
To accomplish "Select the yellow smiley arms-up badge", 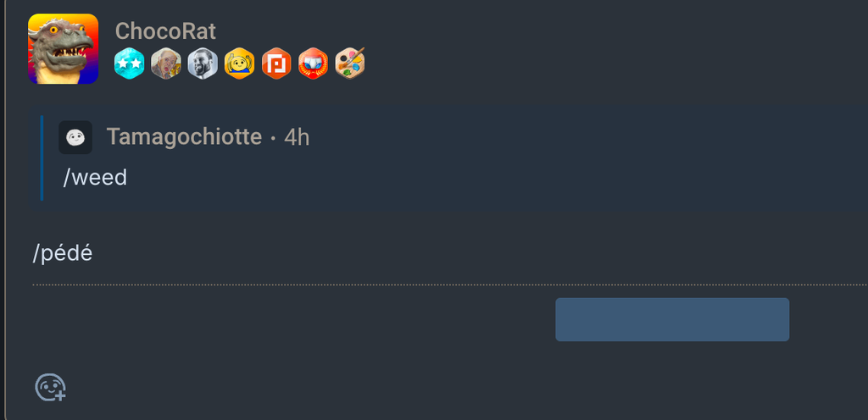I will [240, 64].
